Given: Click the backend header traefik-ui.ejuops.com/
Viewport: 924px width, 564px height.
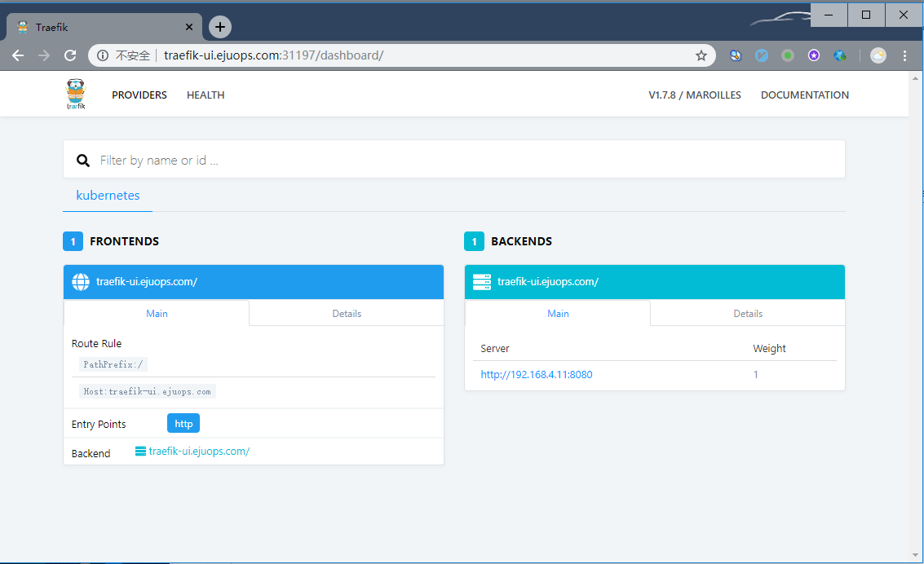Looking at the screenshot, I should [x=548, y=282].
